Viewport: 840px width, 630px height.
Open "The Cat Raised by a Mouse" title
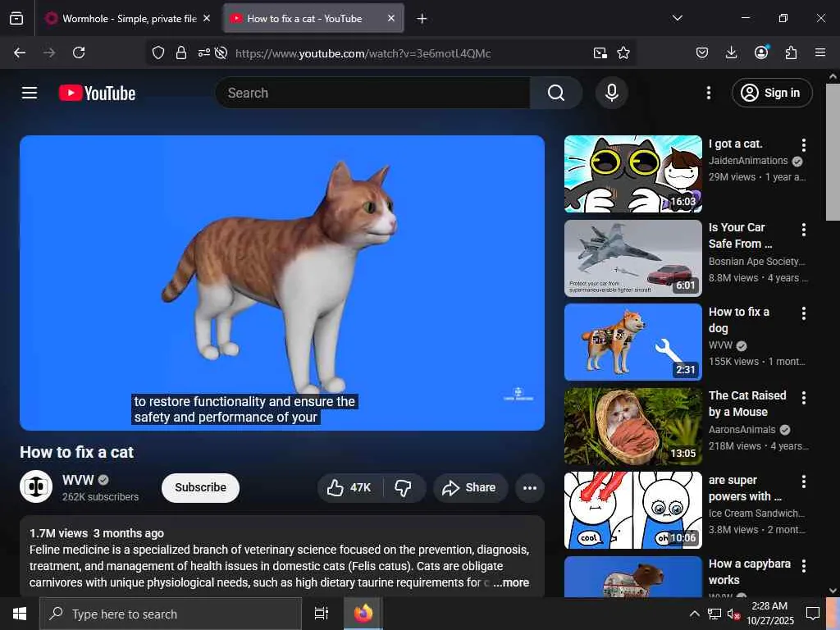(x=747, y=404)
